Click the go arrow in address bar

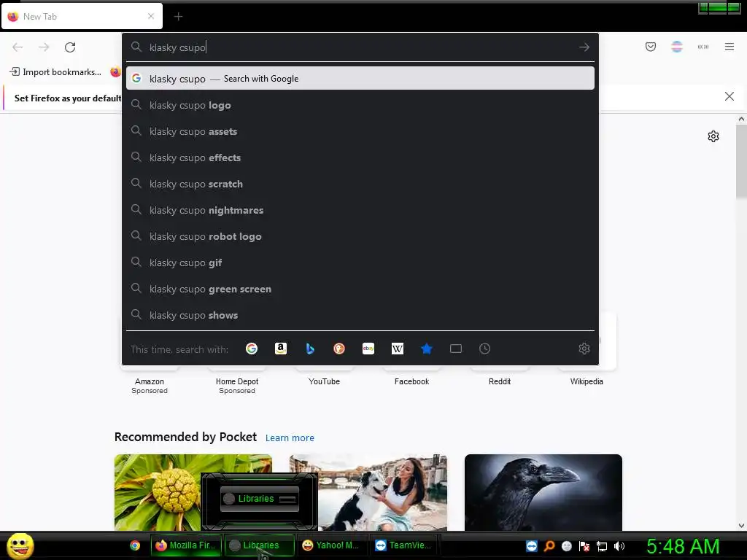coord(584,47)
